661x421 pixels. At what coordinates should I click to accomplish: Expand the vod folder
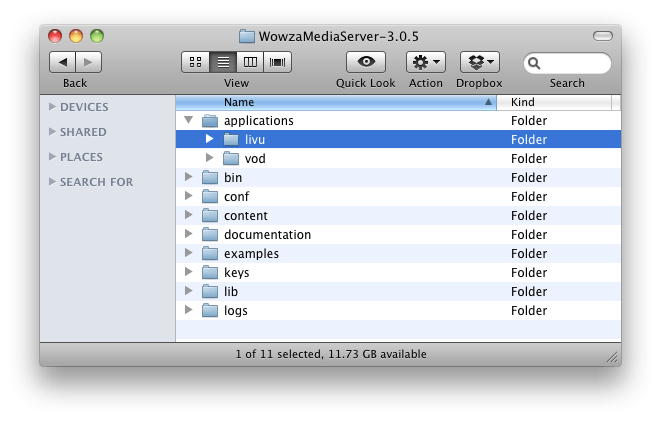click(x=209, y=158)
